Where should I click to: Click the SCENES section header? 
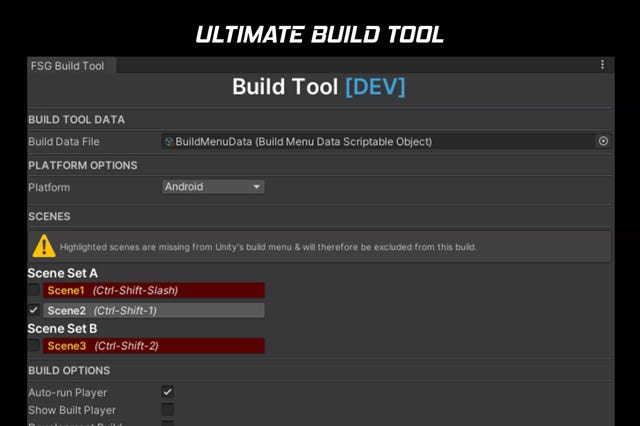pyautogui.click(x=49, y=216)
